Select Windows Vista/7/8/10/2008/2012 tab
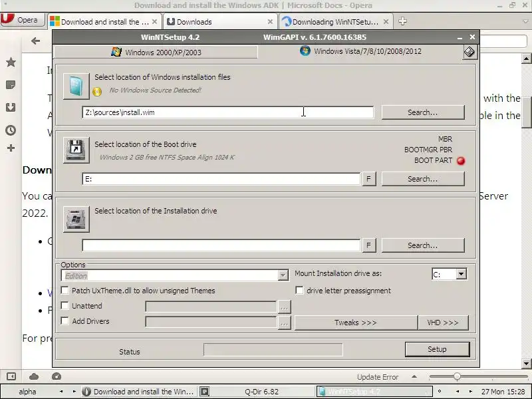The image size is (532, 399). click(360, 51)
